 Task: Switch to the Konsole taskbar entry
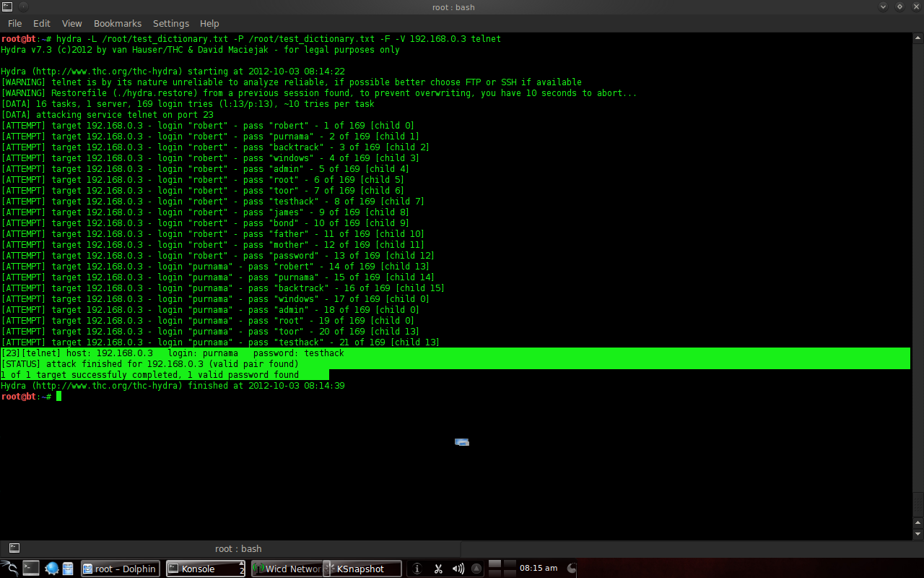[x=206, y=569]
